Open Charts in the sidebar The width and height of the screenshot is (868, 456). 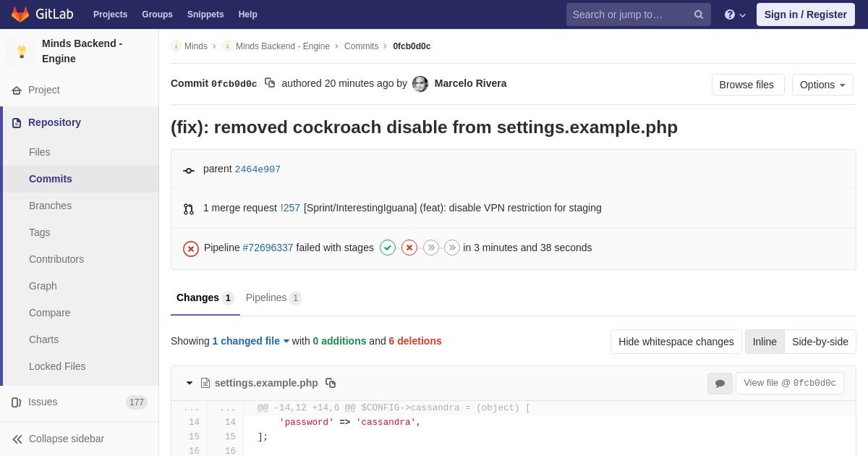pyautogui.click(x=44, y=339)
